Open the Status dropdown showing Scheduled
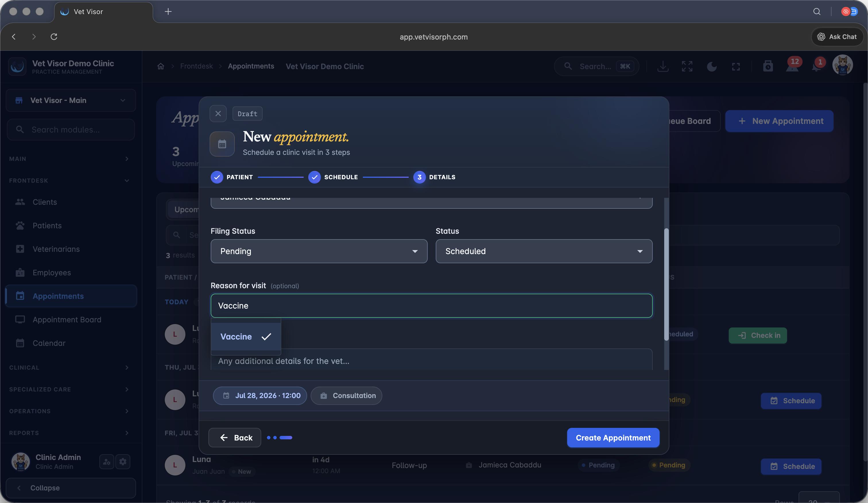 click(x=544, y=251)
